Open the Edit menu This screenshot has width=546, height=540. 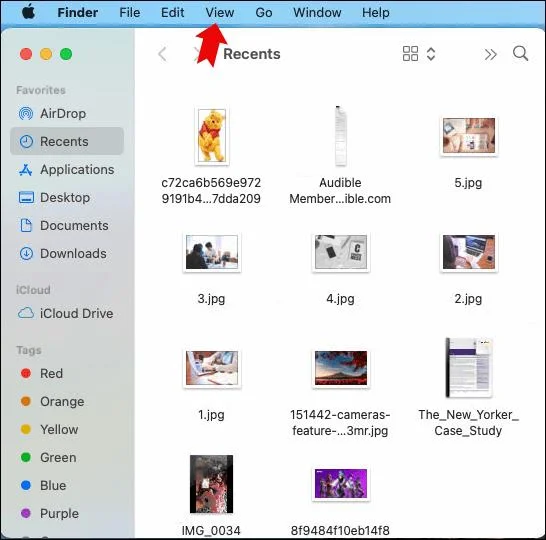tap(172, 13)
